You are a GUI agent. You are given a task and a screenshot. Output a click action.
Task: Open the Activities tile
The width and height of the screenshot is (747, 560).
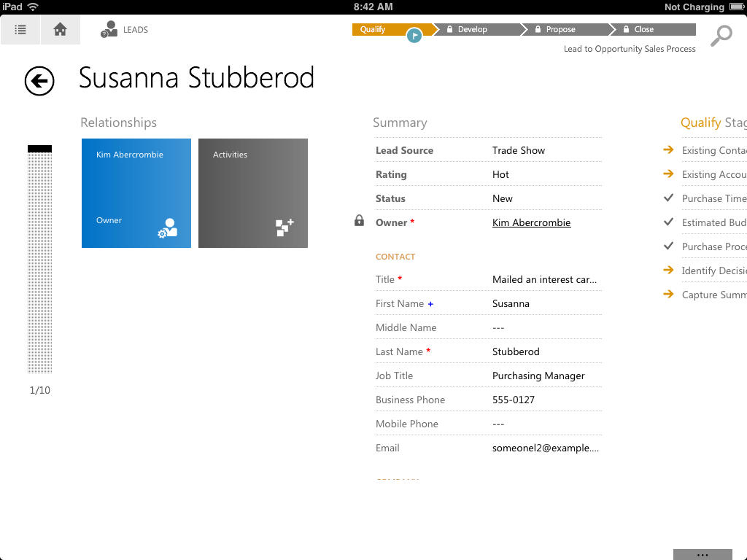tap(253, 193)
